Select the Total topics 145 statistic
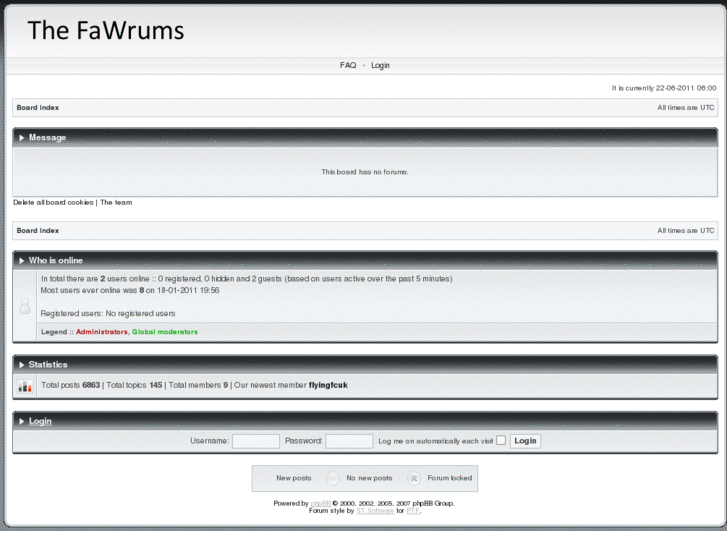 click(134, 385)
